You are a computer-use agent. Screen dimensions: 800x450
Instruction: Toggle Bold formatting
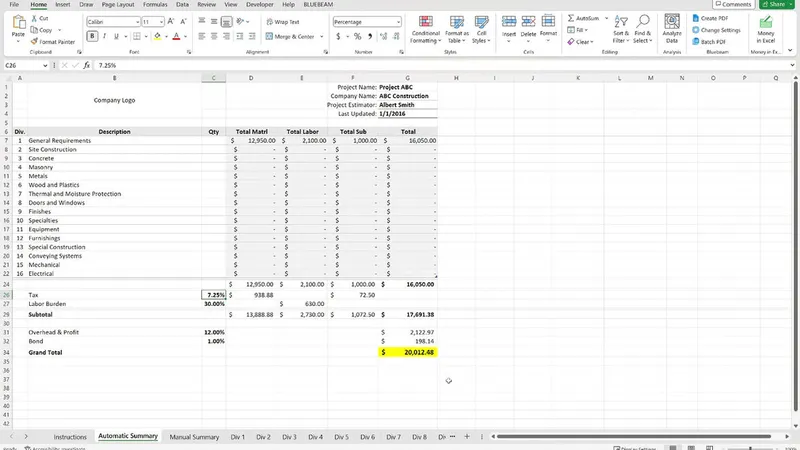point(92,36)
